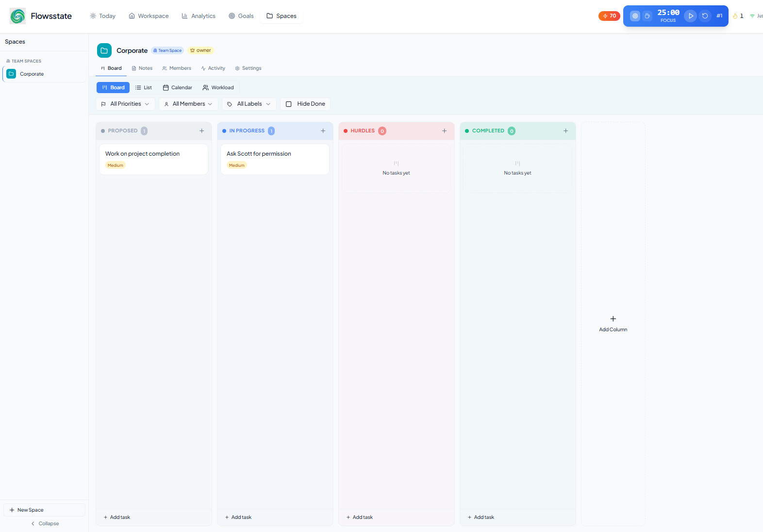Screen dimensions: 763x532
Task: Open the Ask Scott for permission card
Action: (275, 159)
